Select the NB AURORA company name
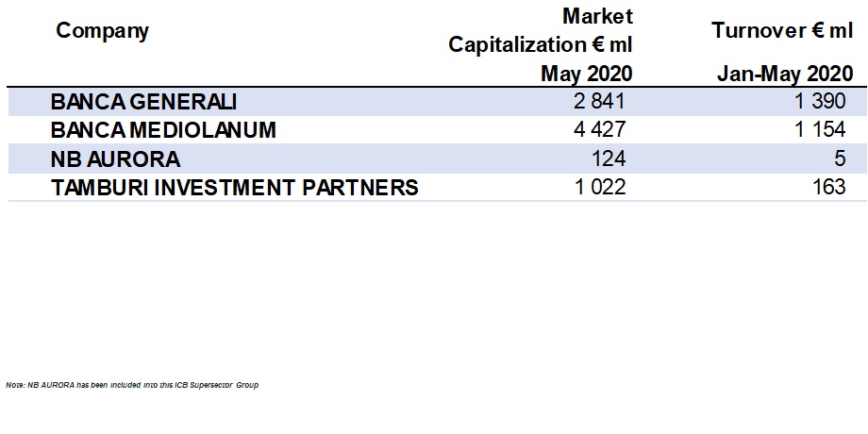Image resolution: width=868 pixels, height=434 pixels. tap(115, 159)
